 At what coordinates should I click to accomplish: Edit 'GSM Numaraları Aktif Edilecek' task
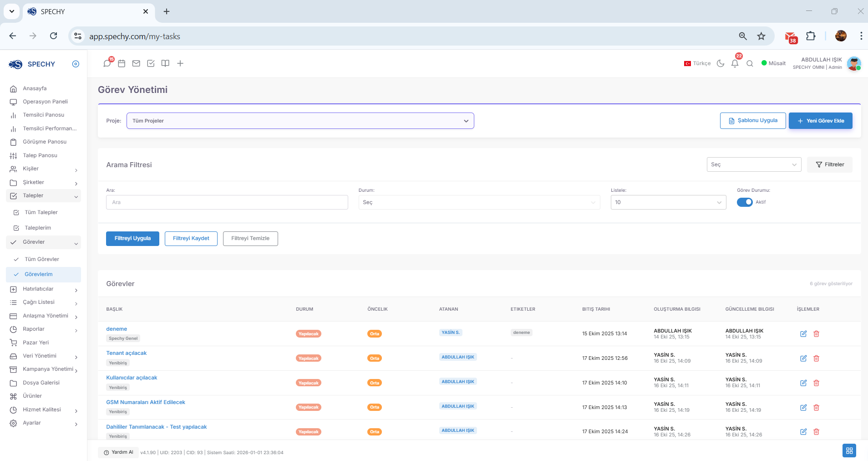(x=803, y=408)
